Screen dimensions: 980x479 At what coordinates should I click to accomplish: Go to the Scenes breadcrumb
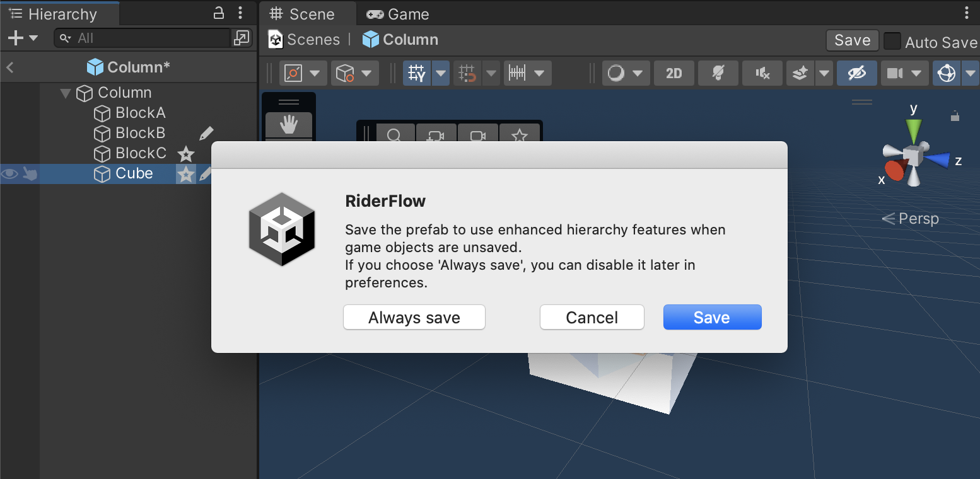click(x=313, y=40)
